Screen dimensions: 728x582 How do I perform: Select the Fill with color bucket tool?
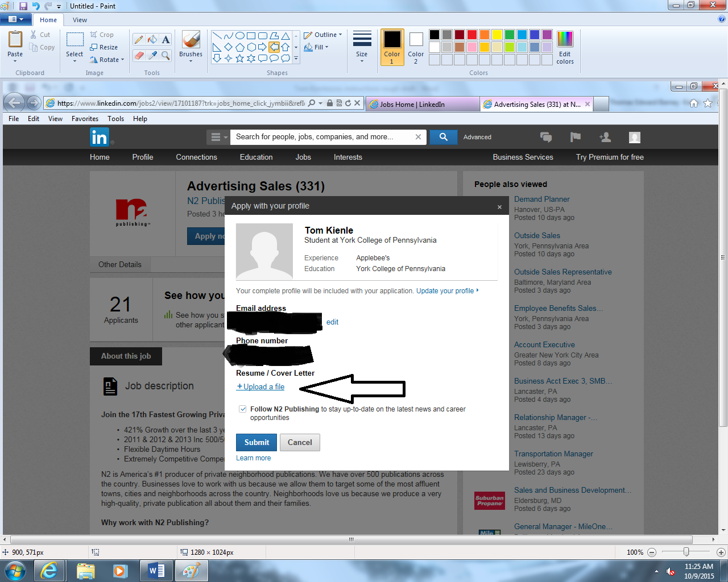tap(152, 39)
